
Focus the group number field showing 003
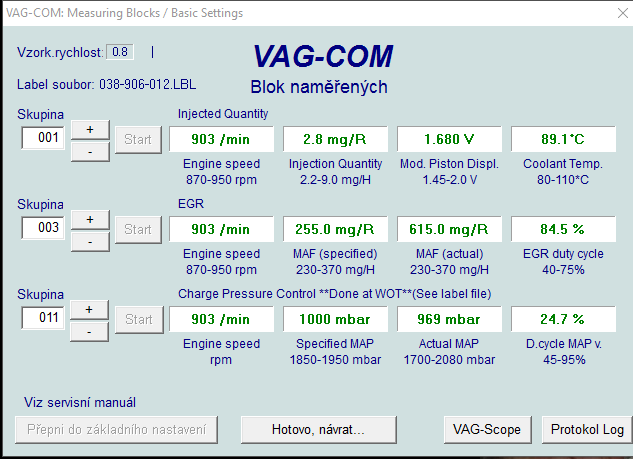pyautogui.click(x=43, y=228)
